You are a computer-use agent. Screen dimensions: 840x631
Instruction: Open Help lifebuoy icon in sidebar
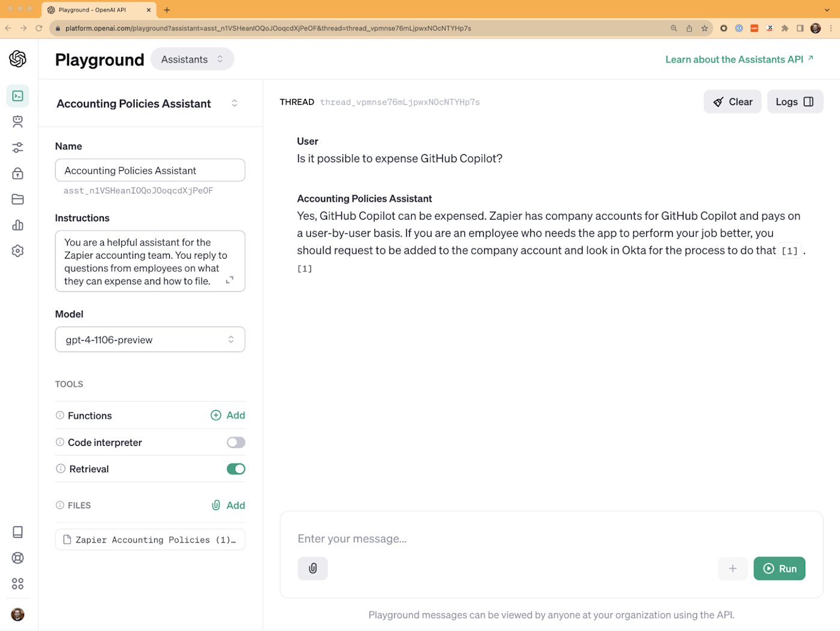[18, 558]
